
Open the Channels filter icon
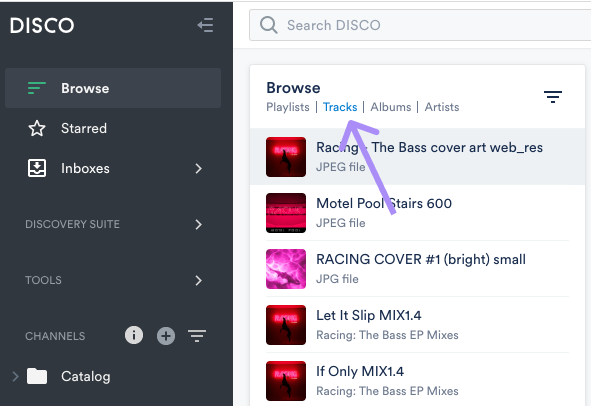197,335
